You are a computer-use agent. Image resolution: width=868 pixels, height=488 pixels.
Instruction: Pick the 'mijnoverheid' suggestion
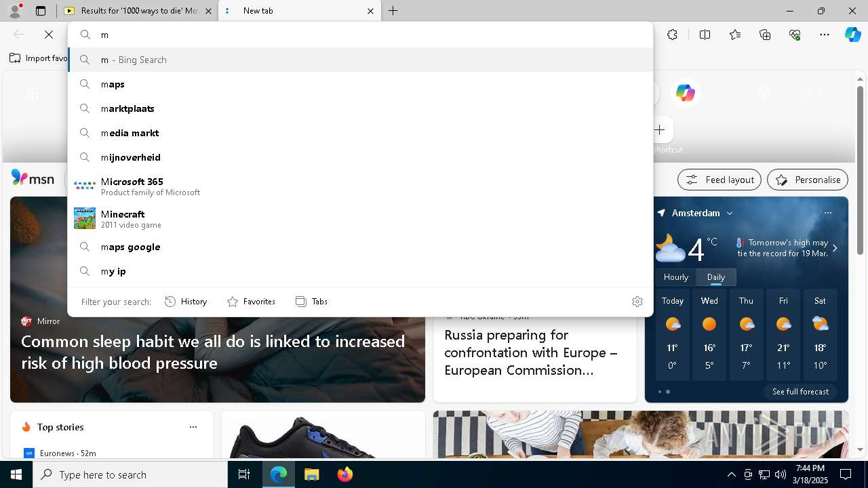[x=361, y=157]
